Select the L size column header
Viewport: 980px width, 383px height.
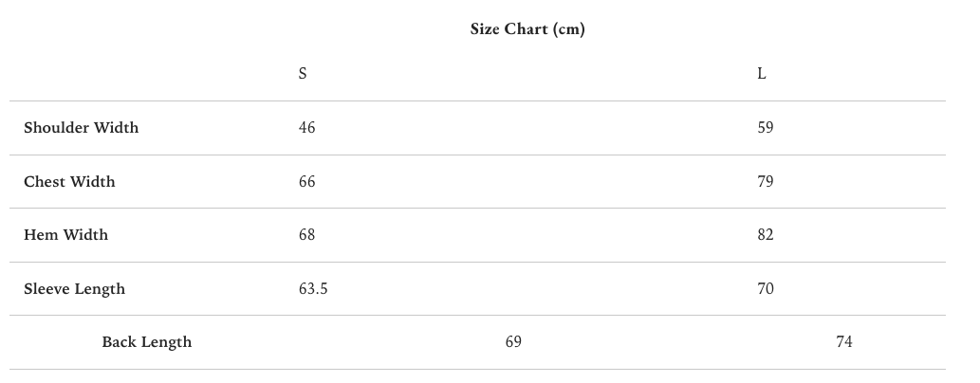click(x=762, y=74)
